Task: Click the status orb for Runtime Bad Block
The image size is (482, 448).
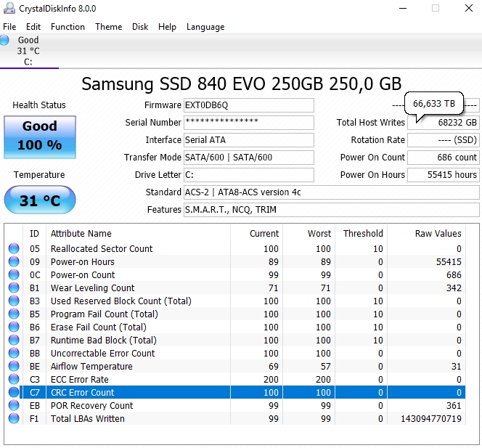Action: click(x=14, y=340)
